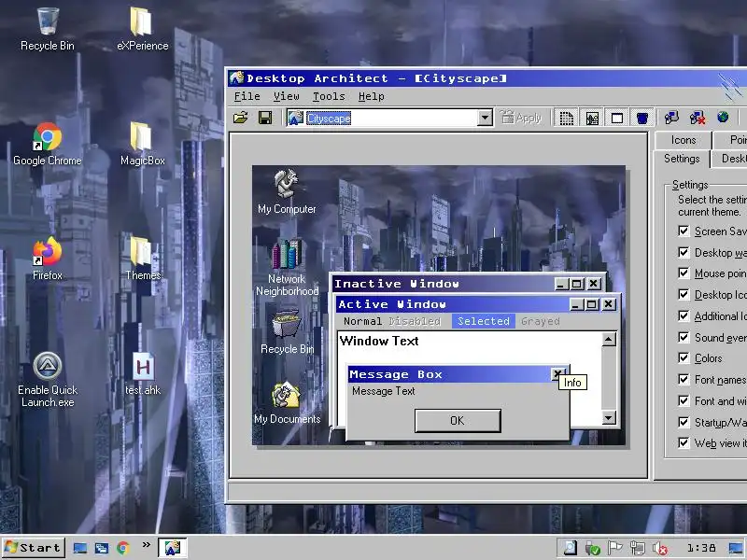This screenshot has width=747, height=560.
Task: Click Show Desktop icon in quick launch
Action: point(80,548)
